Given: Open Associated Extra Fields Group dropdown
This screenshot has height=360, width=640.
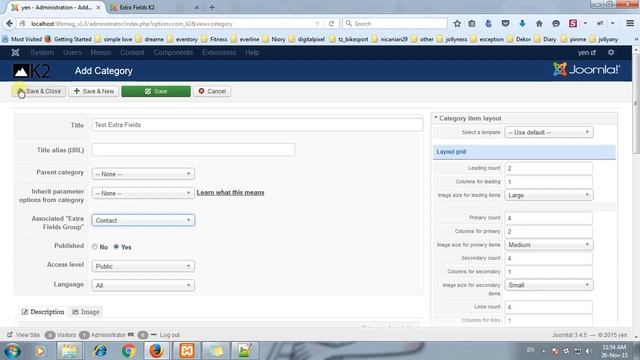Looking at the screenshot, I should (x=143, y=220).
